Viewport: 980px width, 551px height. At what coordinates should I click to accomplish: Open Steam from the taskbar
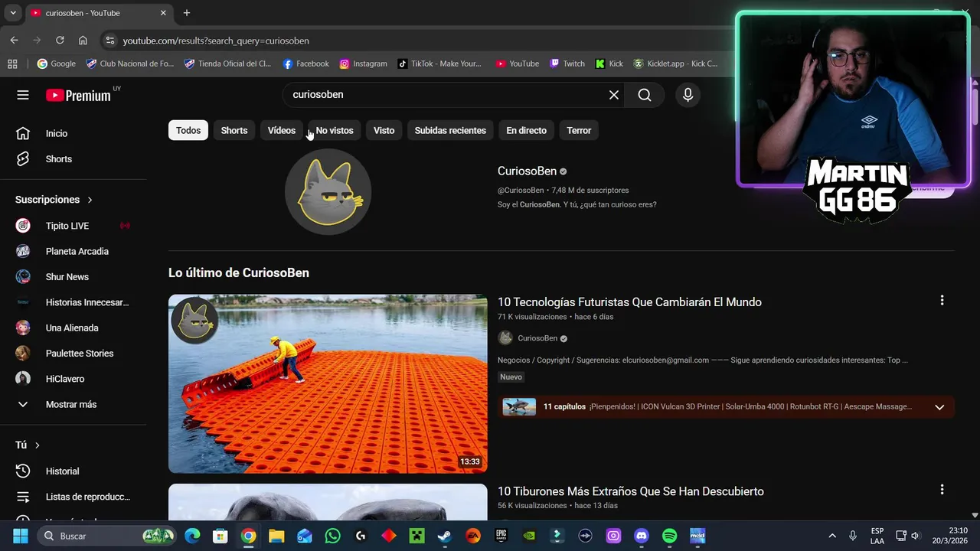[445, 536]
